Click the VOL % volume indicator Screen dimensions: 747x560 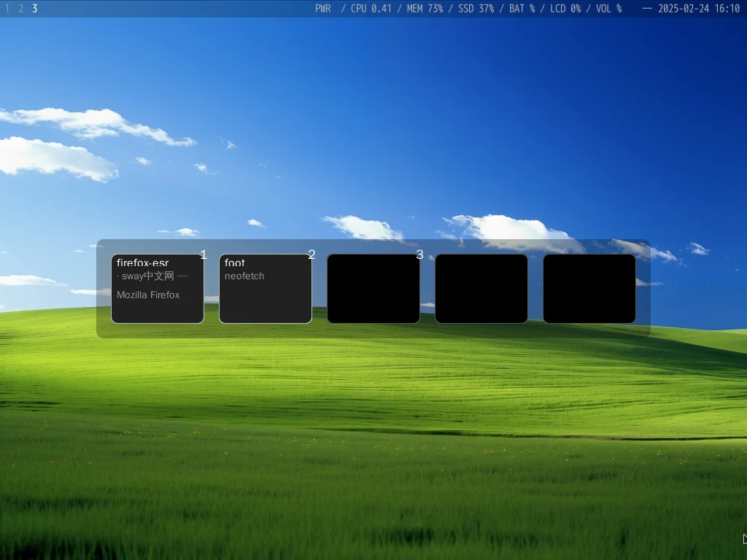pos(608,9)
